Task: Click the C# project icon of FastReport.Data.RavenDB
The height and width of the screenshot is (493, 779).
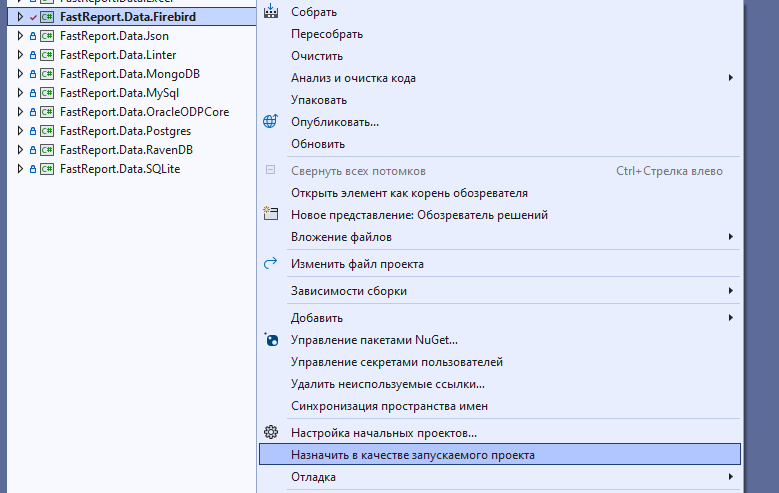Action: pos(47,150)
